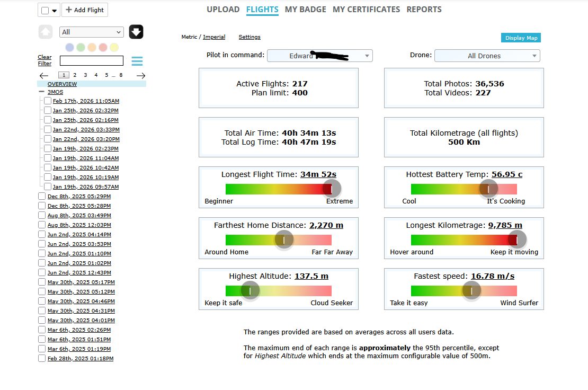Image resolution: width=588 pixels, height=390 pixels.
Task: Switch units to Imperial
Action: (214, 37)
